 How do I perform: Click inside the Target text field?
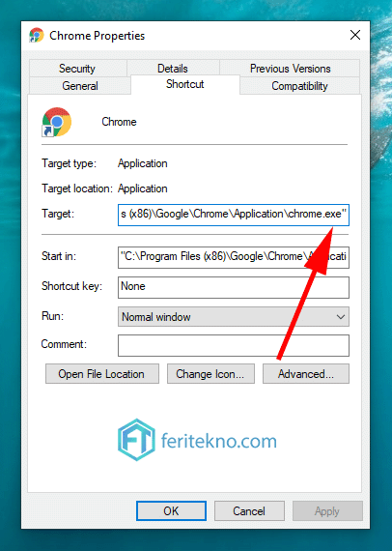coord(234,215)
